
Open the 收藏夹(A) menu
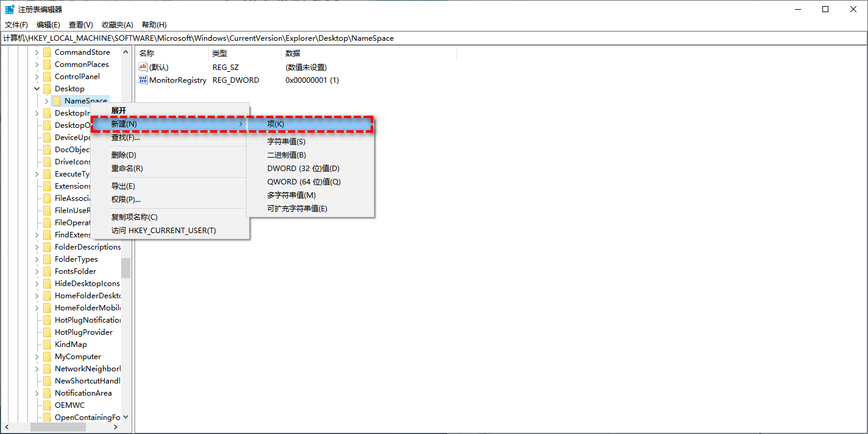coord(117,25)
